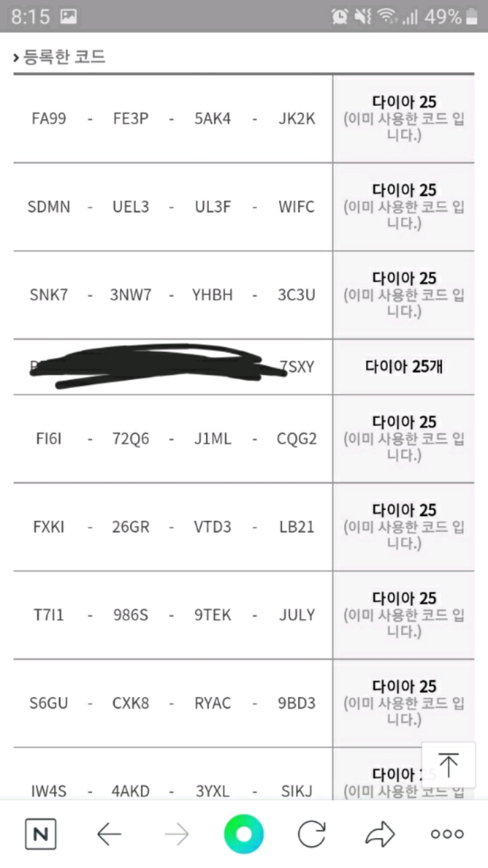The width and height of the screenshot is (488, 868).
Task: Tap the picture icon in status bar
Action: coord(68,17)
